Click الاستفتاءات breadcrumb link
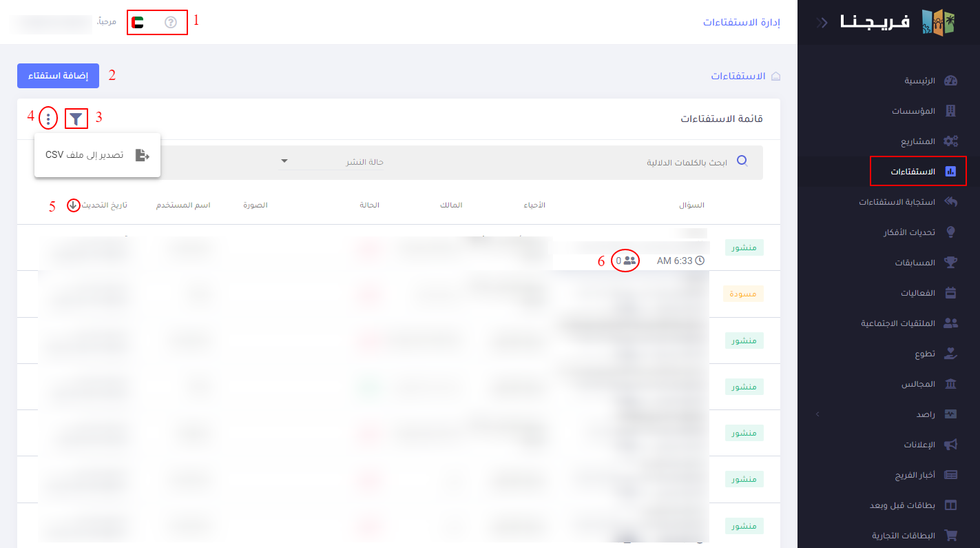Image resolution: width=980 pixels, height=548 pixels. point(738,76)
